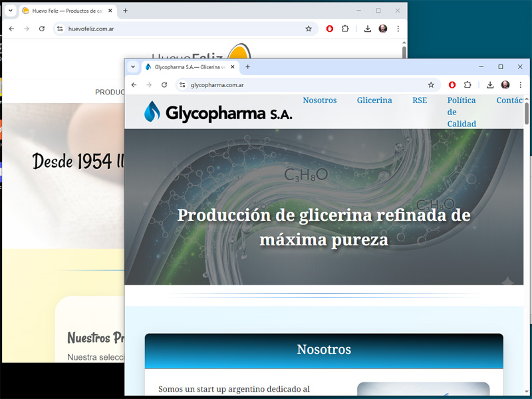
Task: Click the site info icon in glycopharma address bar
Action: pyautogui.click(x=182, y=85)
